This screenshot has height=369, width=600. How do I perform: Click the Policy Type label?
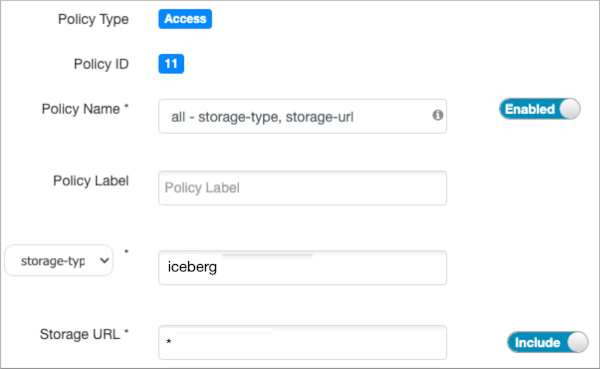[x=93, y=19]
